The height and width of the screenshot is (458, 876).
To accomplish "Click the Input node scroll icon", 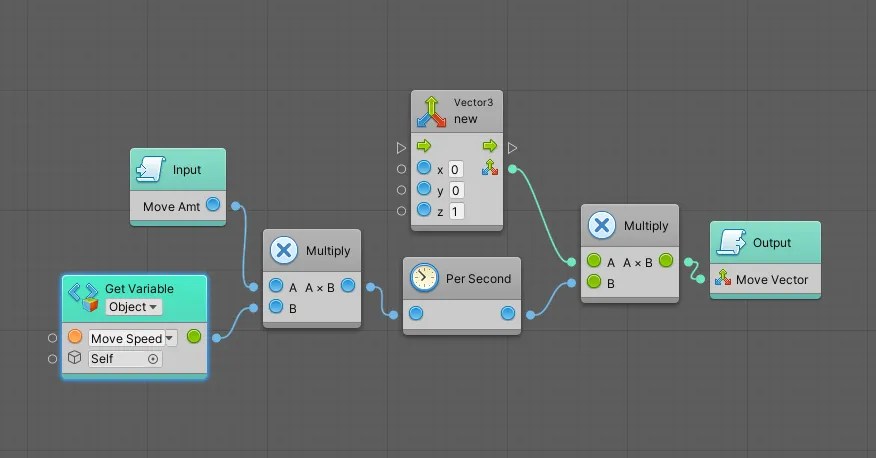I will tap(151, 169).
